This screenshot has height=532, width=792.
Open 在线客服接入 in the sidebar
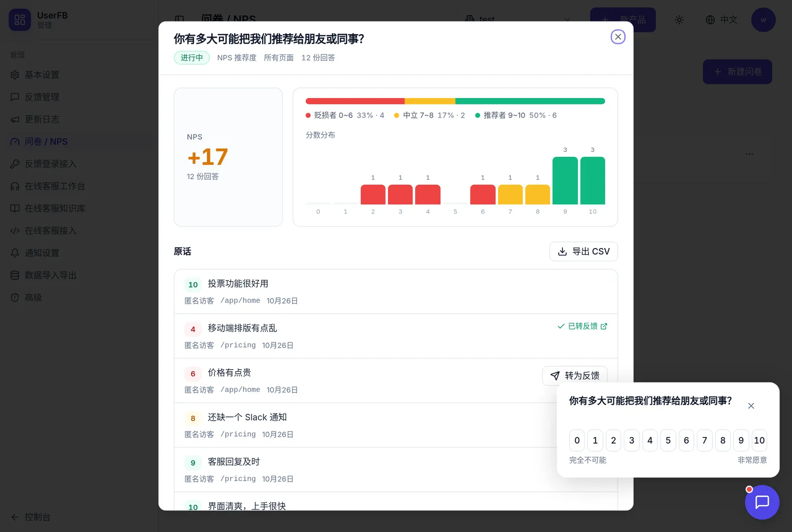(x=79, y=231)
